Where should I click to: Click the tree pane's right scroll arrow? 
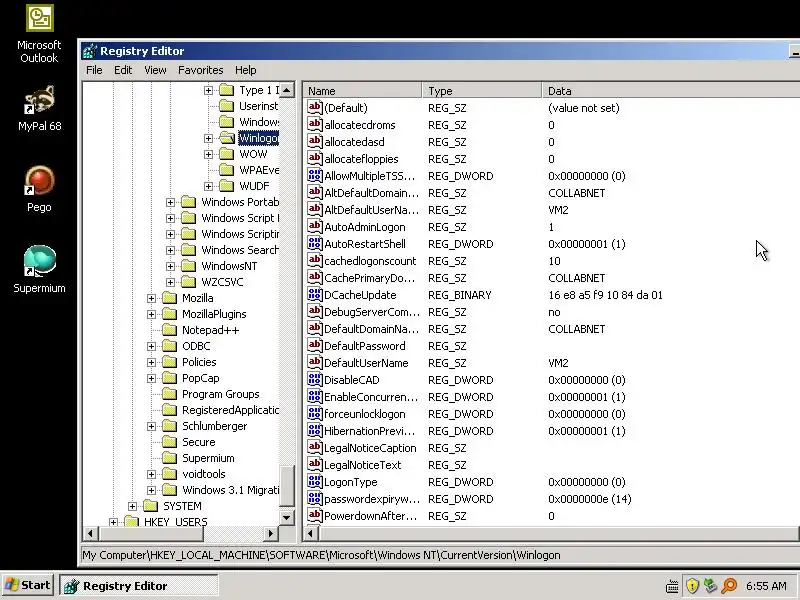[271, 534]
